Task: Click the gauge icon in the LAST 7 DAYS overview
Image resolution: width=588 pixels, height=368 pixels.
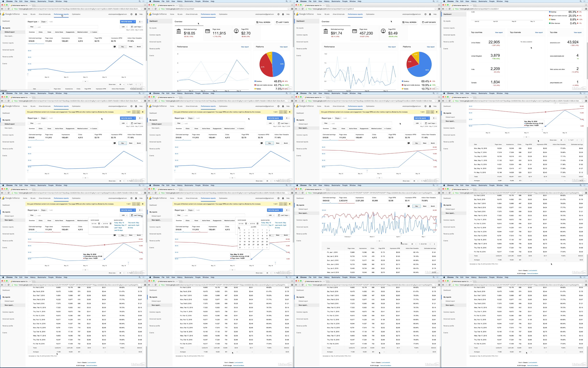Action: pos(236,31)
